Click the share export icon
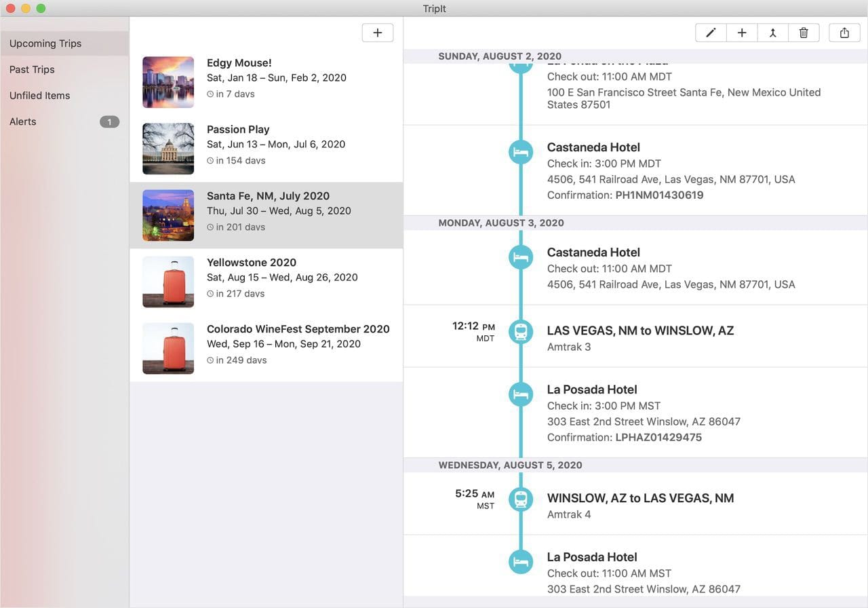The width and height of the screenshot is (868, 608). pyautogui.click(x=844, y=33)
